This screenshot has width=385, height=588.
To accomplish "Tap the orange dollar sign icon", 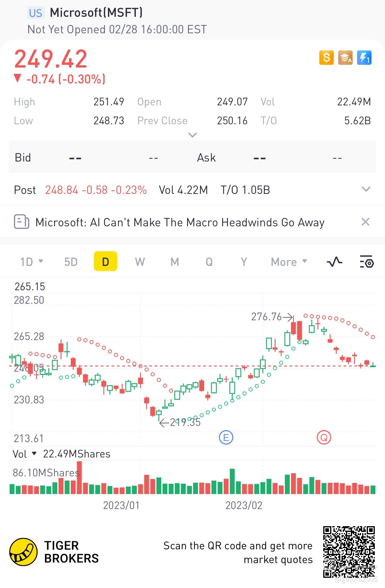I will pyautogui.click(x=327, y=57).
